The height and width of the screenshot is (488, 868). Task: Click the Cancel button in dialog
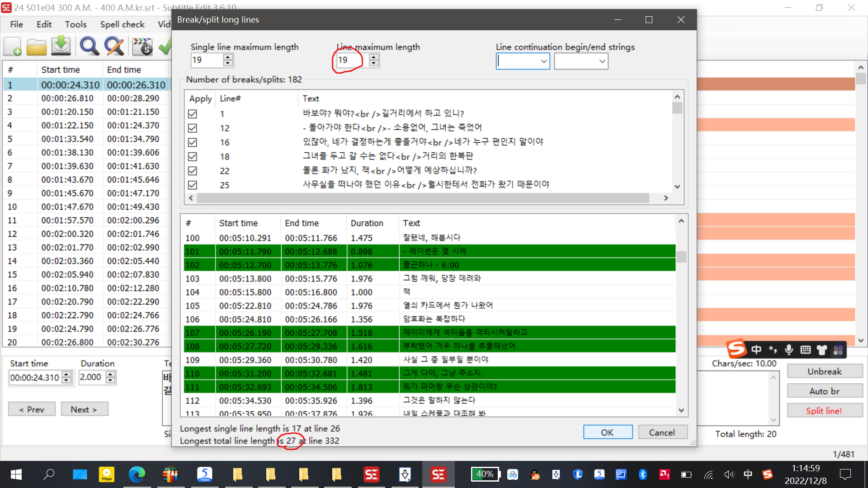[662, 432]
